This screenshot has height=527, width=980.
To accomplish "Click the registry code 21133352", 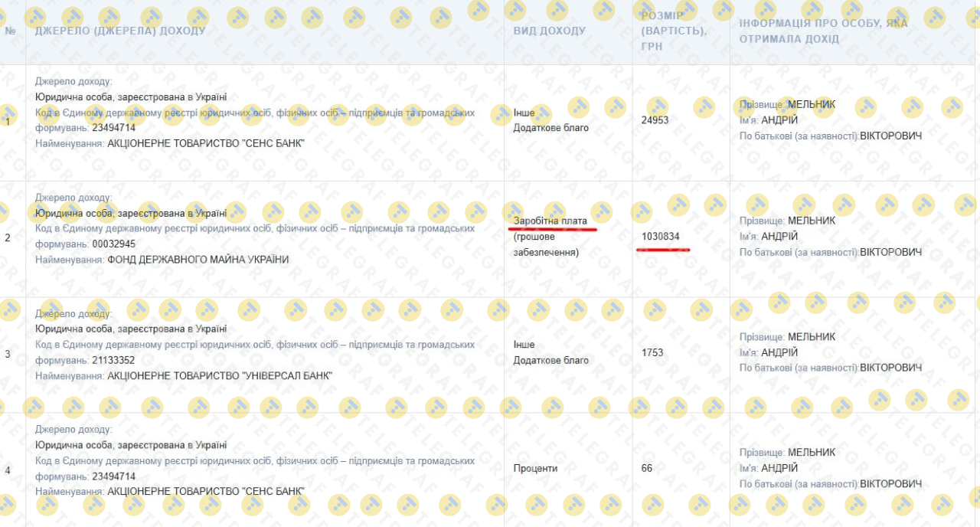I will [x=113, y=360].
